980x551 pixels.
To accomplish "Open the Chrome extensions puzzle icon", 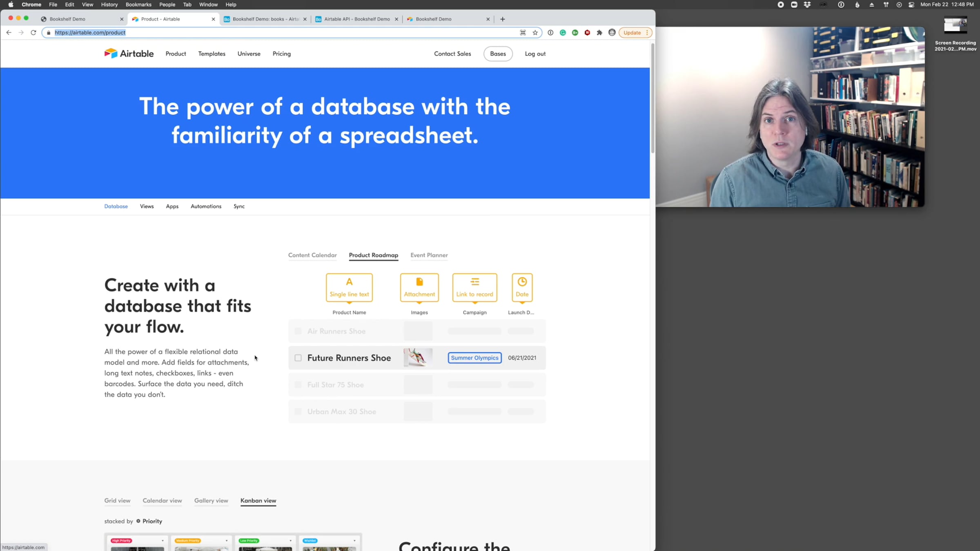I will 599,33.
